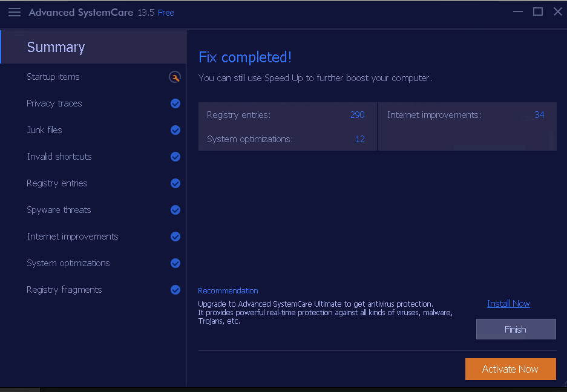Click the Advanced SystemCare title text
Screen dimensions: 567x392
81,12
